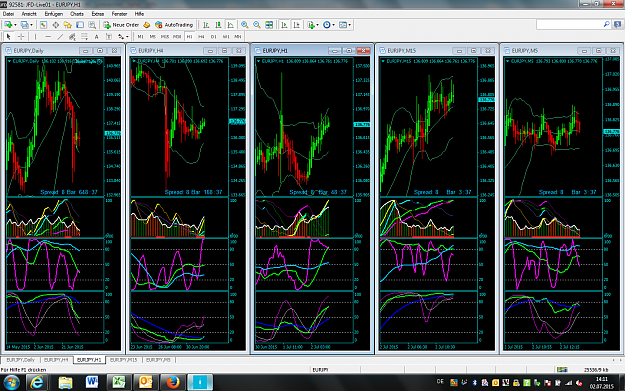This screenshot has height=391, width=625.
Task: Select the Fibonacci retracement tool
Action: pos(85,37)
